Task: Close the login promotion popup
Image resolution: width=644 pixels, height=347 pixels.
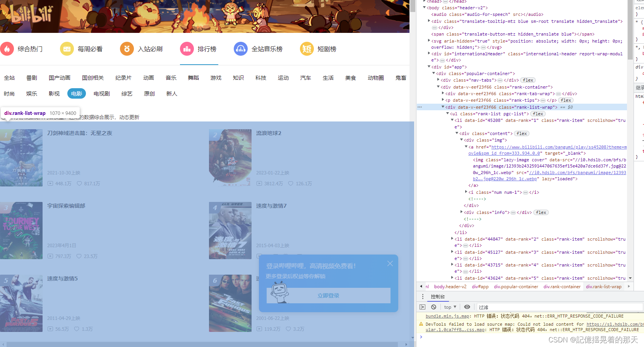Action: point(390,263)
